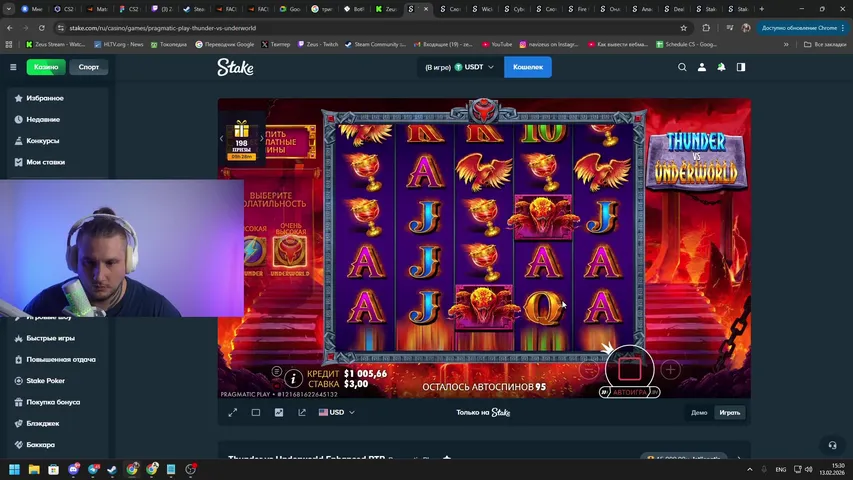Viewport: 853px width, 480px height.
Task: Open the live stats chart icon
Action: tap(279, 413)
